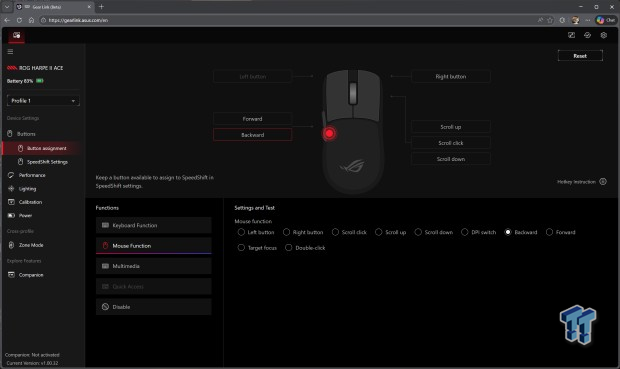Open the browser tab list chevron
This screenshot has height=369, width=620.
click(7, 7)
